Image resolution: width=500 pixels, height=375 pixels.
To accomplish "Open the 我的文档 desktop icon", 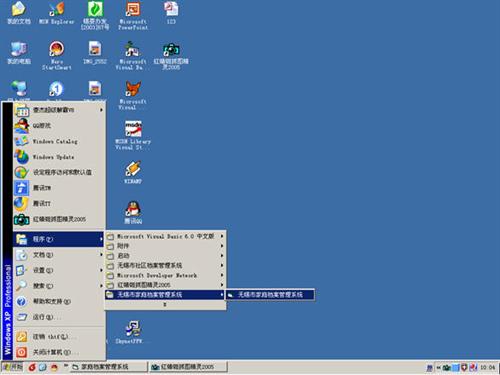I will pos(19,13).
